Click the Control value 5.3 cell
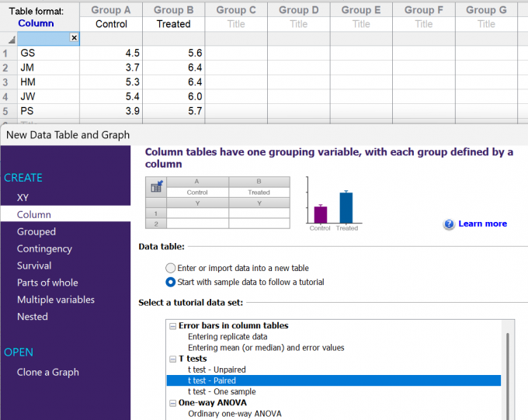528x420 pixels. (x=111, y=82)
